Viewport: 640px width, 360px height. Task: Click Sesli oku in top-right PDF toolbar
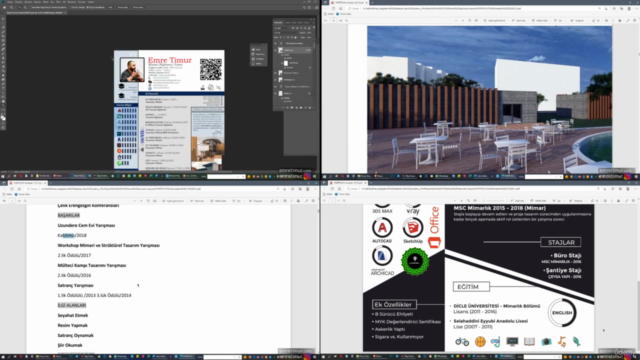[x=519, y=20]
